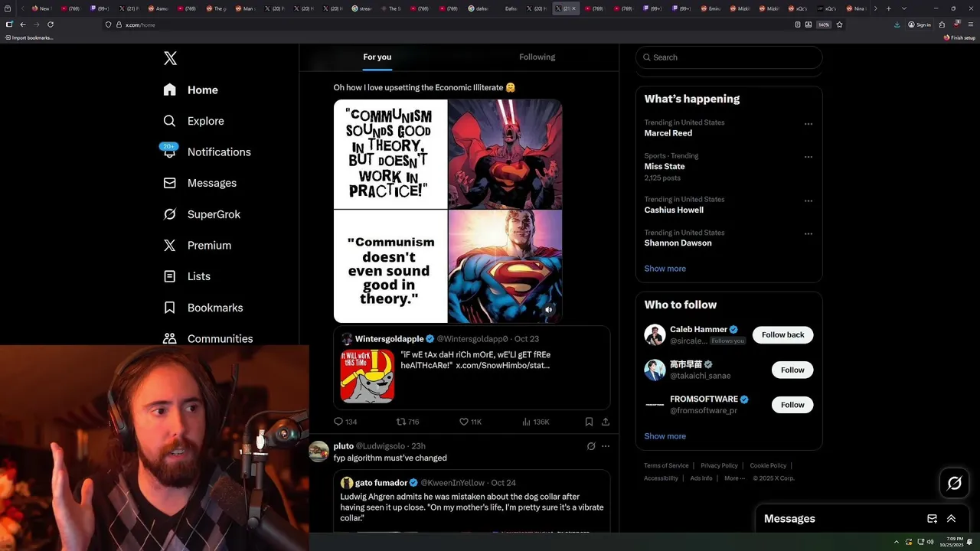The width and height of the screenshot is (980, 551).
Task: Open Marcel Reed trending topic
Action: [x=668, y=133]
